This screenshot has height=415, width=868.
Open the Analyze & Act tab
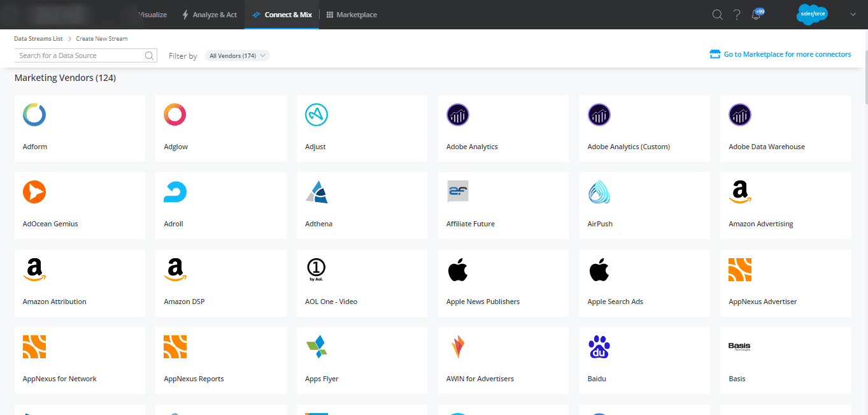210,15
